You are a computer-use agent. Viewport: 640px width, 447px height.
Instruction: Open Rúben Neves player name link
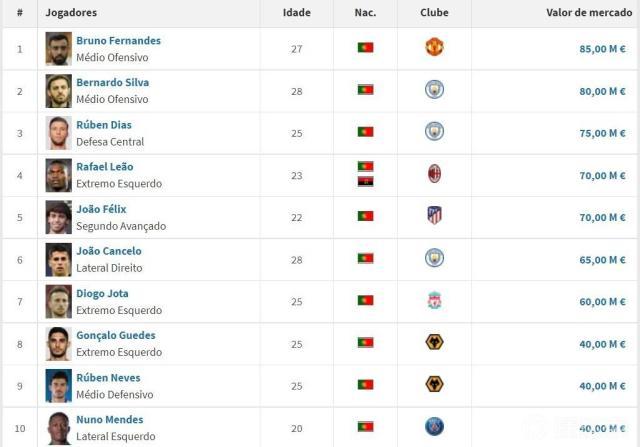click(108, 378)
